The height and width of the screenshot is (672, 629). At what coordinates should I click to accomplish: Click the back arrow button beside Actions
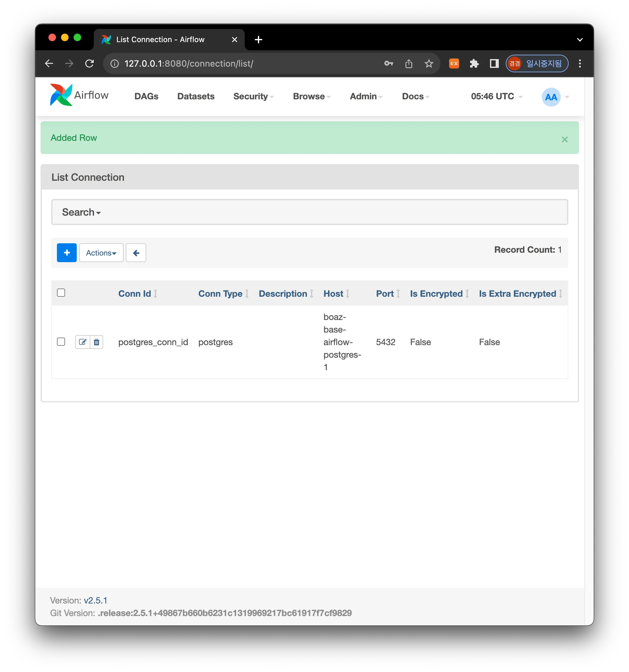[136, 252]
